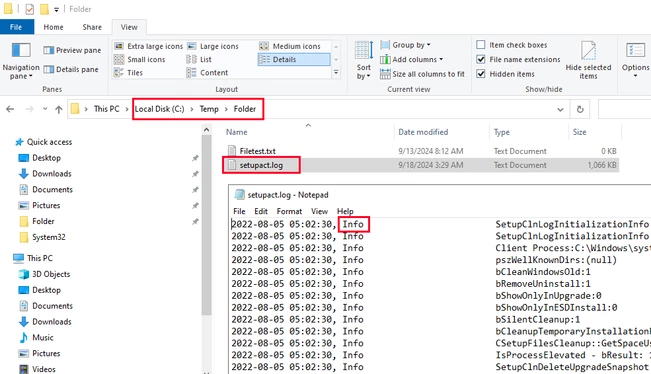Switch to the Home tab
651x374 pixels.
click(x=54, y=27)
